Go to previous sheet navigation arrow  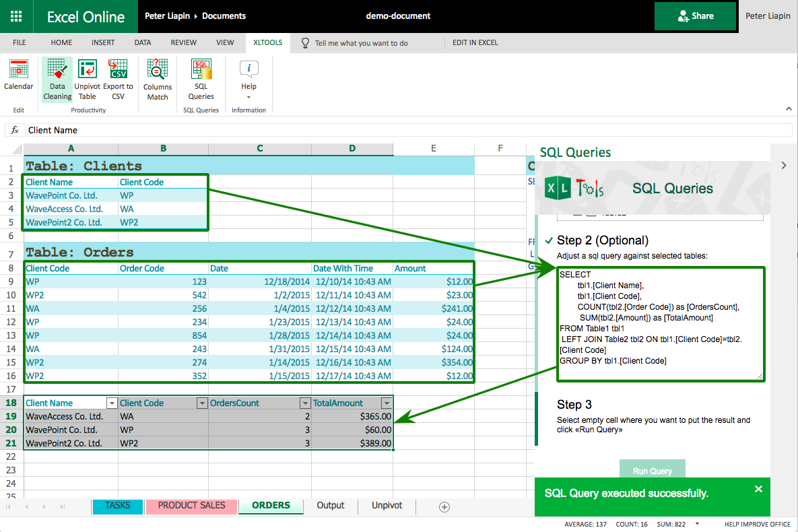coord(26,506)
